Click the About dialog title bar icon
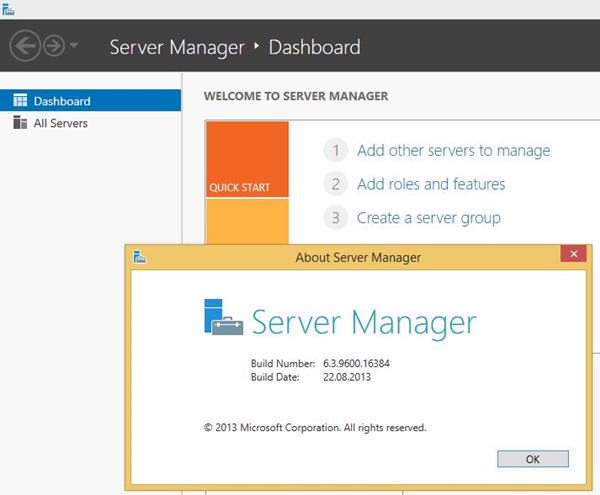The width and height of the screenshot is (600, 495). [x=140, y=257]
